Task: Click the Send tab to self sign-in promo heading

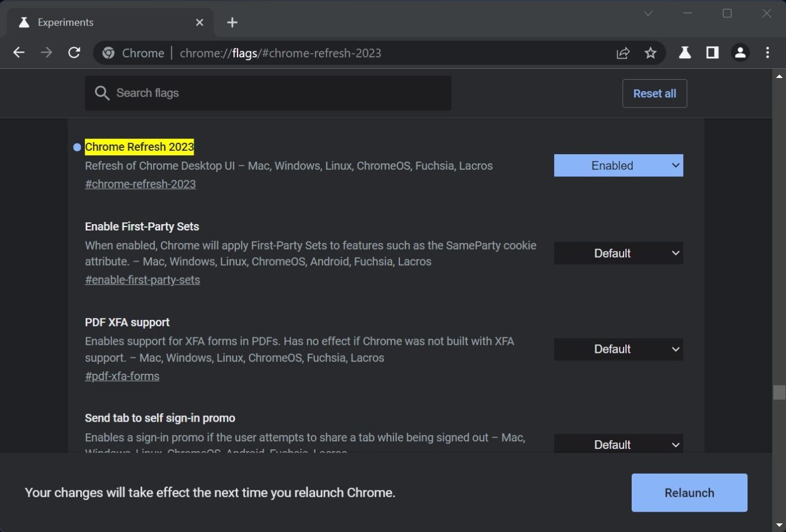Action: coord(160,418)
